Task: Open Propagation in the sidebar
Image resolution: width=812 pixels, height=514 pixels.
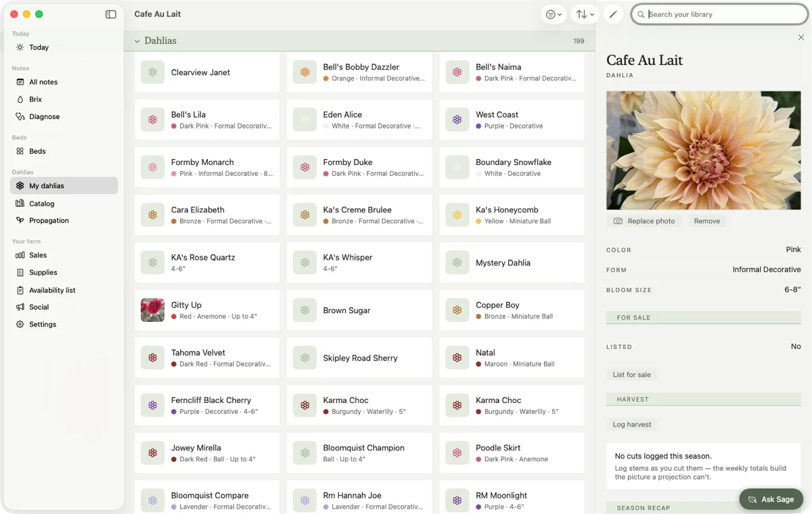Action: [64, 220]
